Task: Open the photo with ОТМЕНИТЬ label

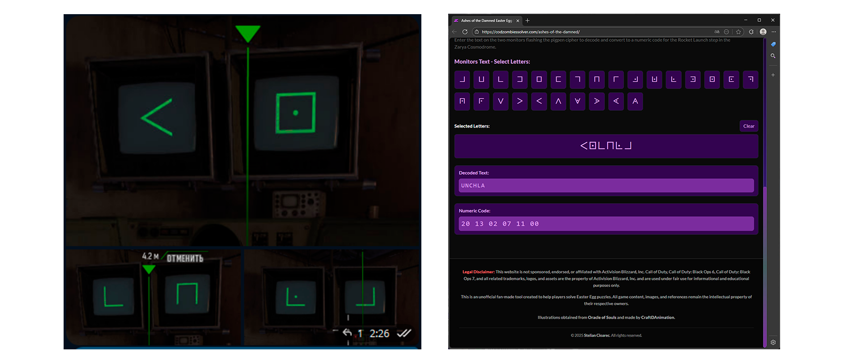Action: [153, 298]
